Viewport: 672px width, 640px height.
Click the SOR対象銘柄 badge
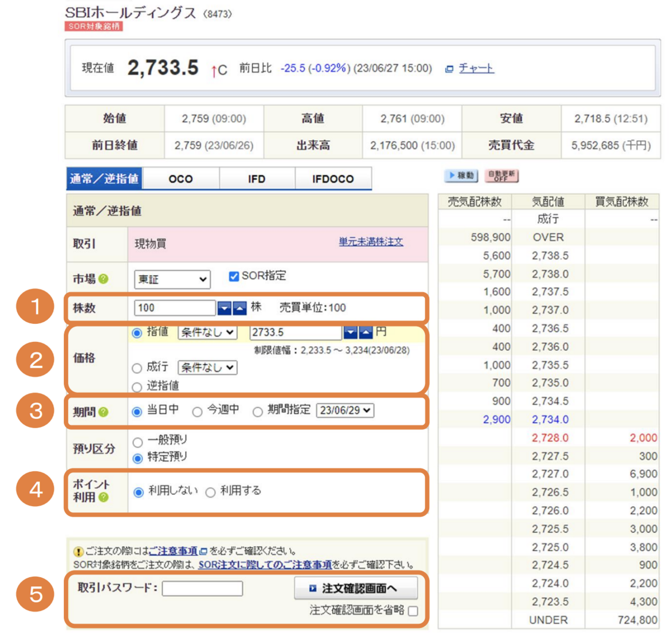94,26
